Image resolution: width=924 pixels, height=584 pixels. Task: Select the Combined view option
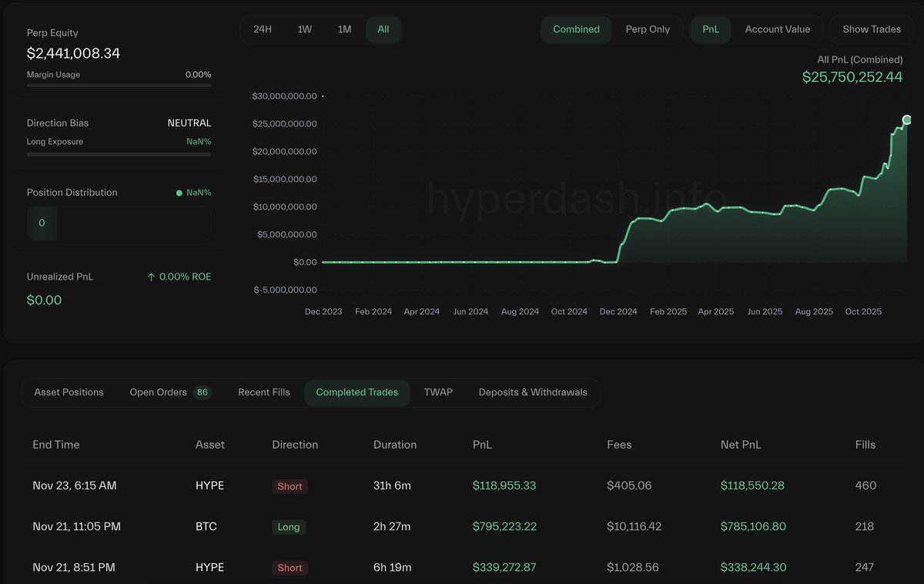click(x=576, y=29)
